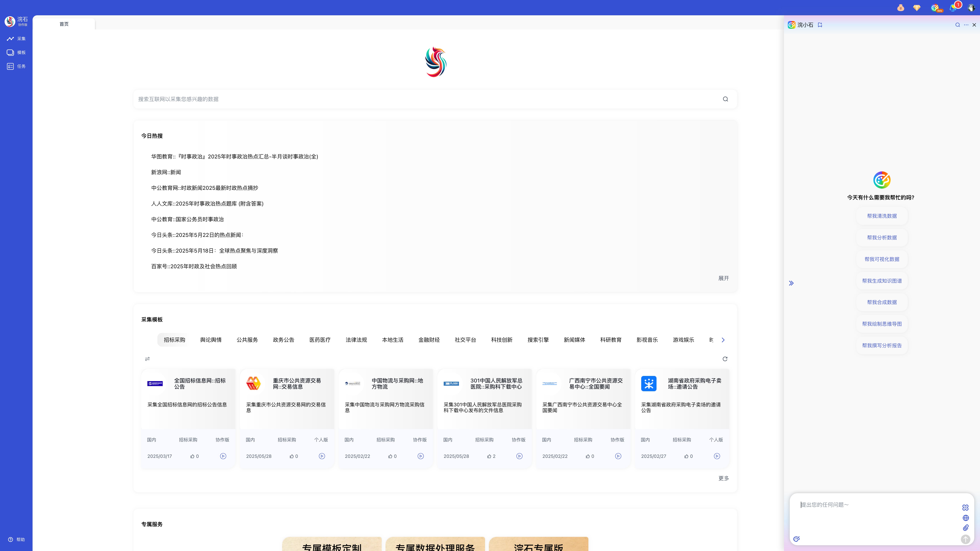Attach a file with the paperclip icon

(965, 528)
